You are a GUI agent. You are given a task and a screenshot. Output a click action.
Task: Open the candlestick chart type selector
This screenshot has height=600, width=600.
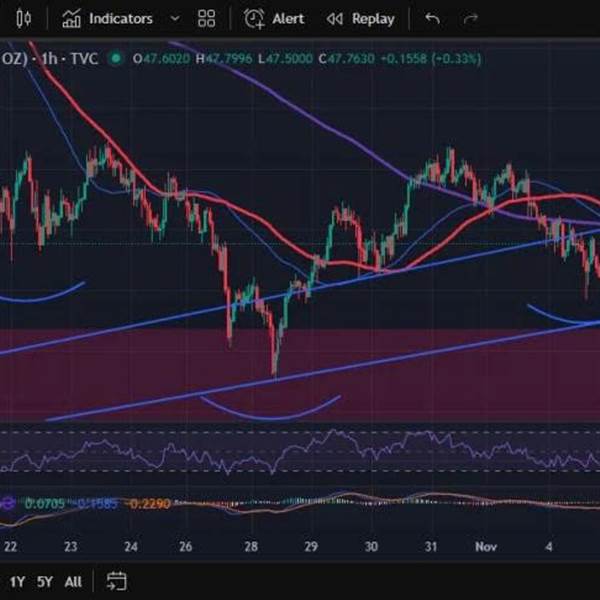pyautogui.click(x=23, y=18)
